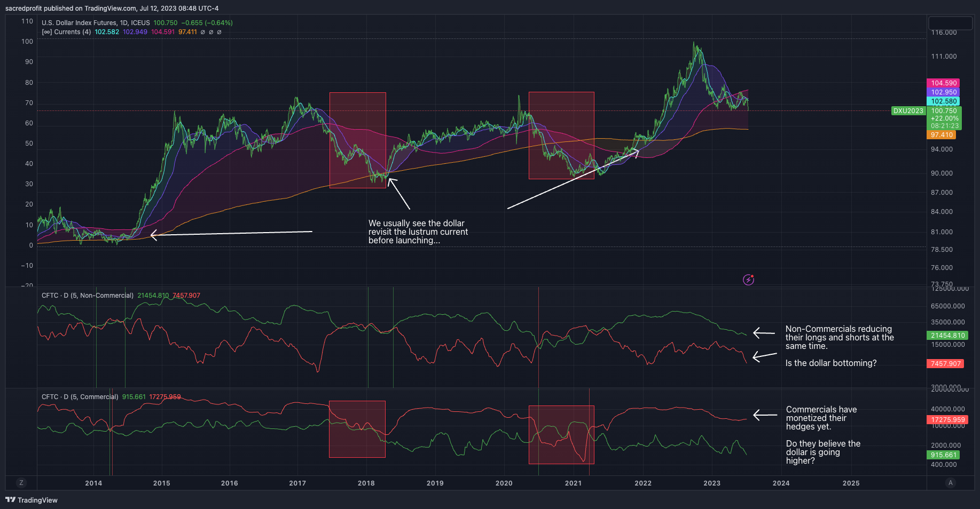Click the 94.000 tick on right price axis
This screenshot has height=509, width=980.
pyautogui.click(x=942, y=149)
